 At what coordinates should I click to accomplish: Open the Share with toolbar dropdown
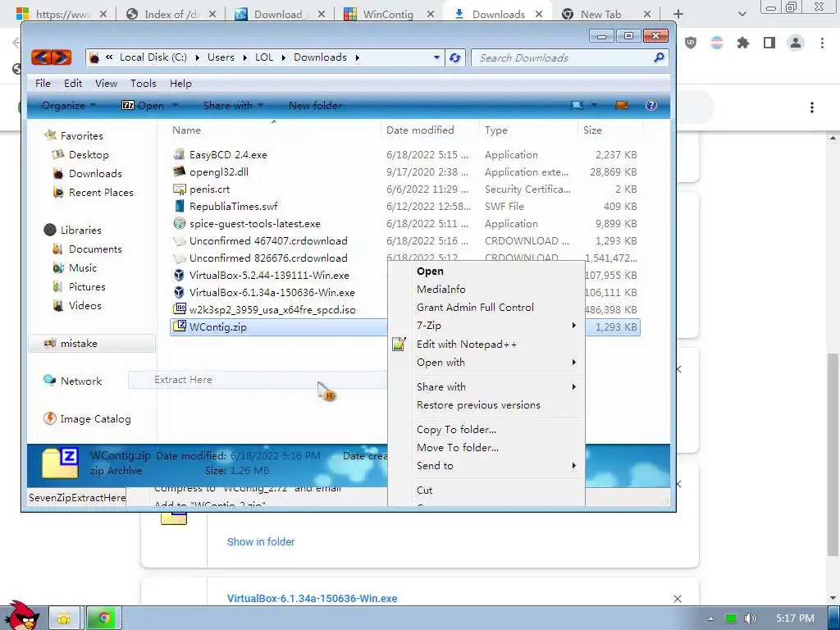click(x=233, y=106)
